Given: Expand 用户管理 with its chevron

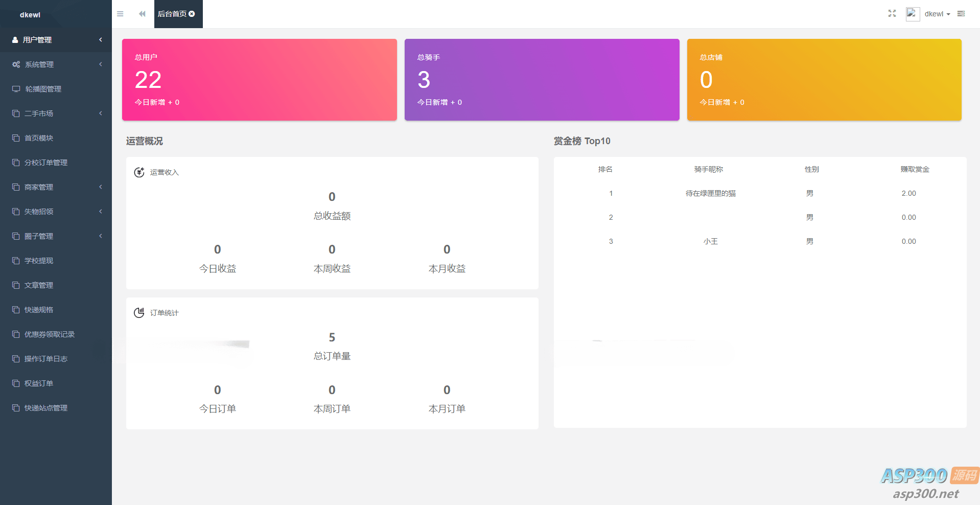Looking at the screenshot, I should pyautogui.click(x=101, y=40).
